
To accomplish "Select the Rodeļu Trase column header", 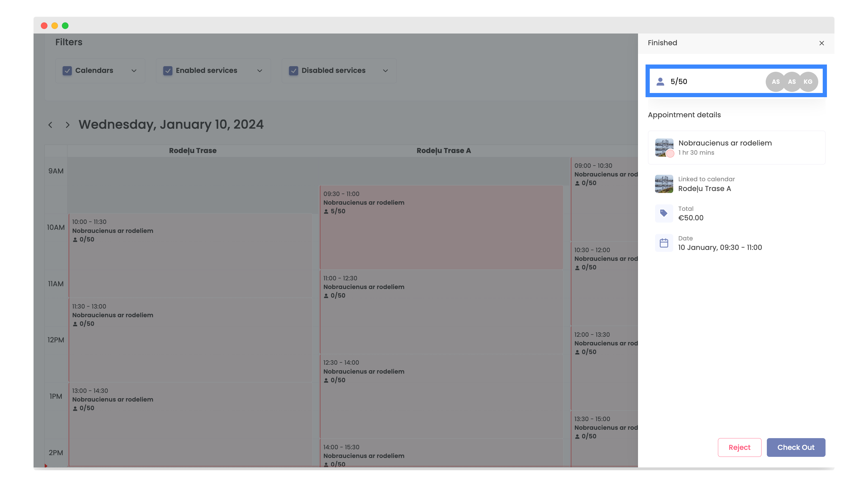I will point(192,151).
